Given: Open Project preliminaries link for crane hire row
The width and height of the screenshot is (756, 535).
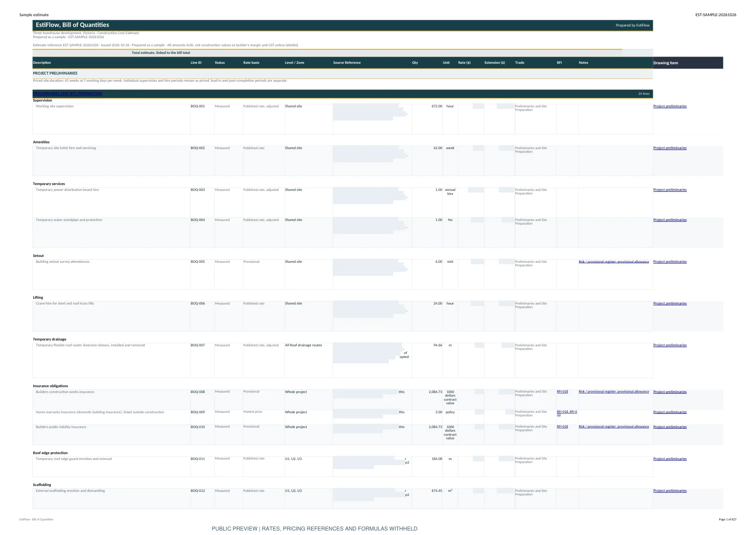Looking at the screenshot, I should pyautogui.click(x=670, y=303).
